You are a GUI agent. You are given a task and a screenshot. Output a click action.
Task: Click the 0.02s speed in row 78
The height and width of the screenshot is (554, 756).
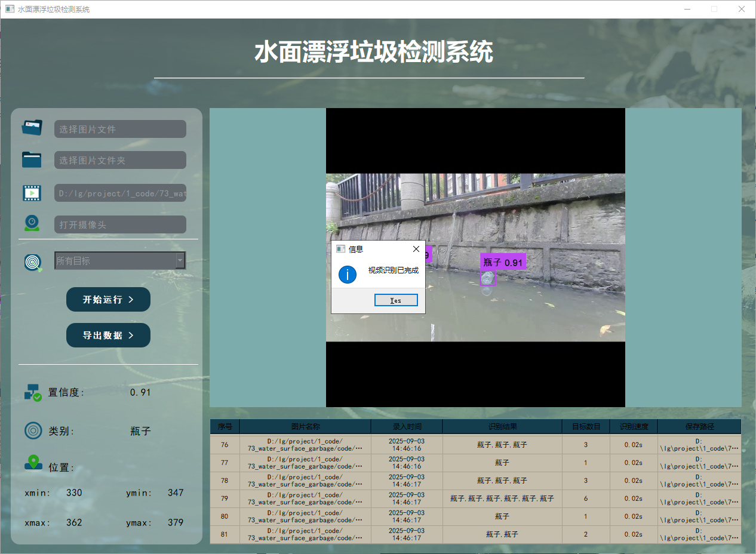point(634,481)
